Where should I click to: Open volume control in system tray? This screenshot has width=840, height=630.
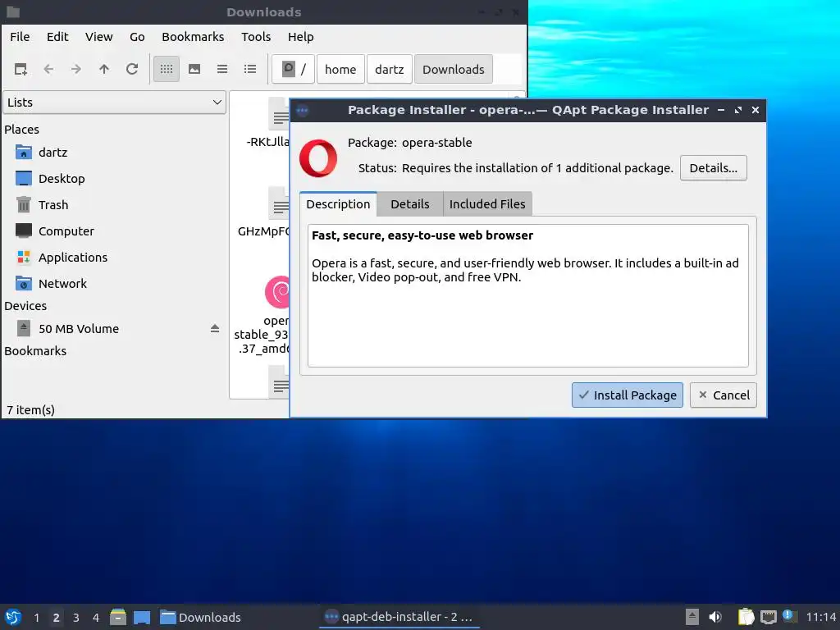[715, 617]
